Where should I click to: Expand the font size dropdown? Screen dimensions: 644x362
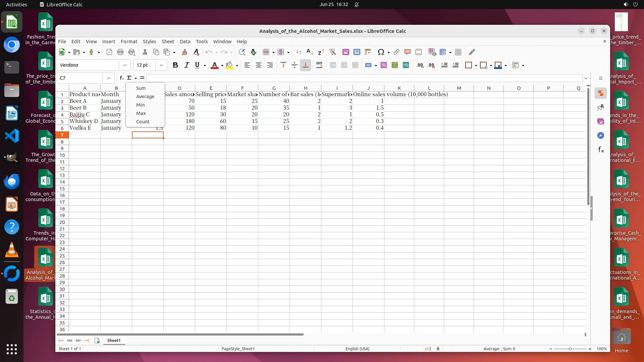(x=161, y=65)
